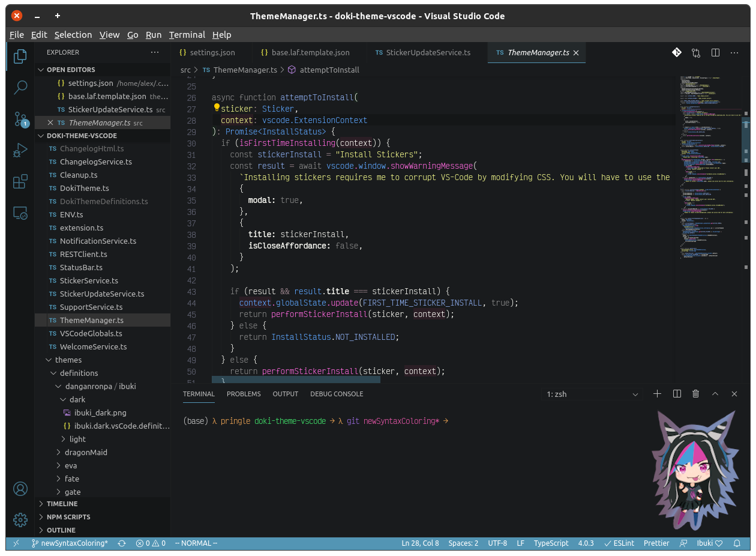Image resolution: width=756 pixels, height=556 pixels.
Task: Click the editor minimap code overview
Action: [711, 168]
